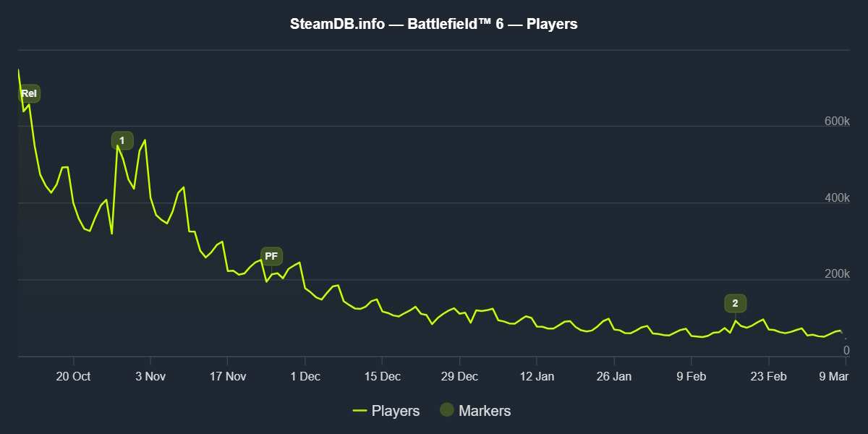Click the 3 Nov axis label

point(150,376)
